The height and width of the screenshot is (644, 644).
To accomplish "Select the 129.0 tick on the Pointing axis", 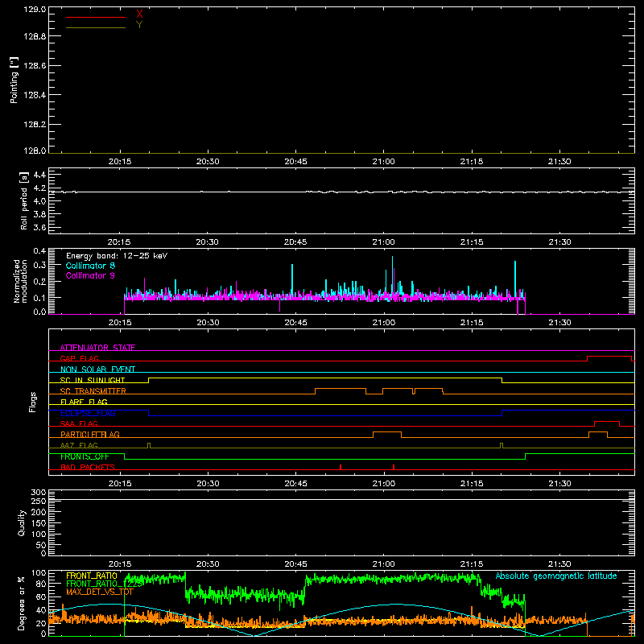I will tap(35, 10).
